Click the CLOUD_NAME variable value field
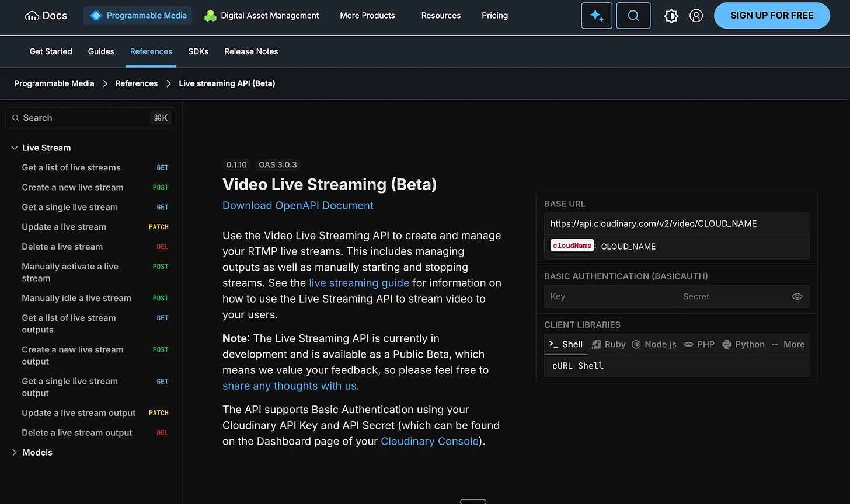Screen dimensions: 850x504 (628, 247)
